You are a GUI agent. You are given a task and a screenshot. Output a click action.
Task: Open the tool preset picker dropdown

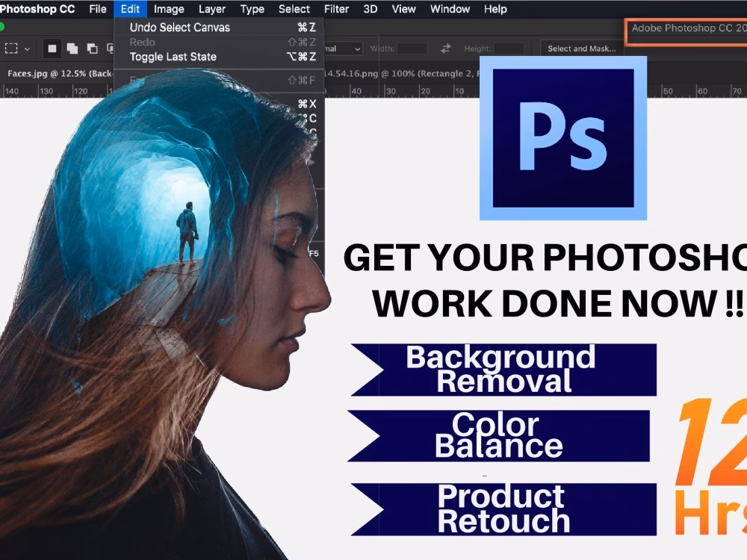(x=25, y=48)
